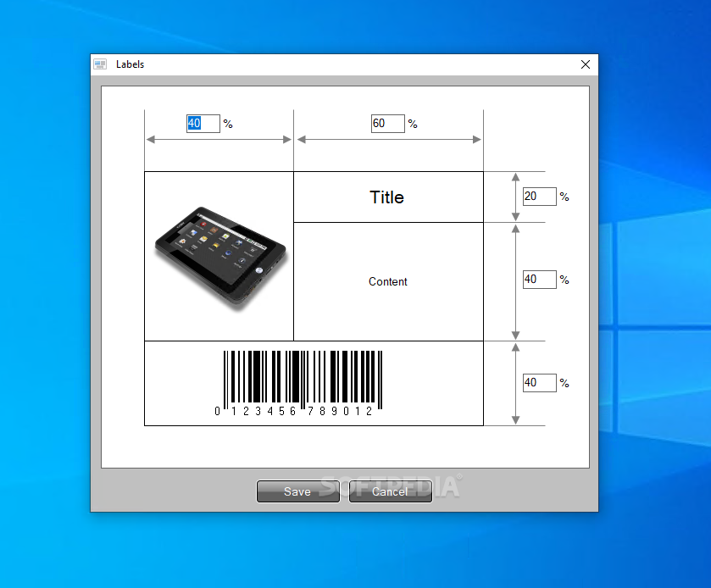
Task: Click the Title cell in label preview
Action: (x=389, y=197)
